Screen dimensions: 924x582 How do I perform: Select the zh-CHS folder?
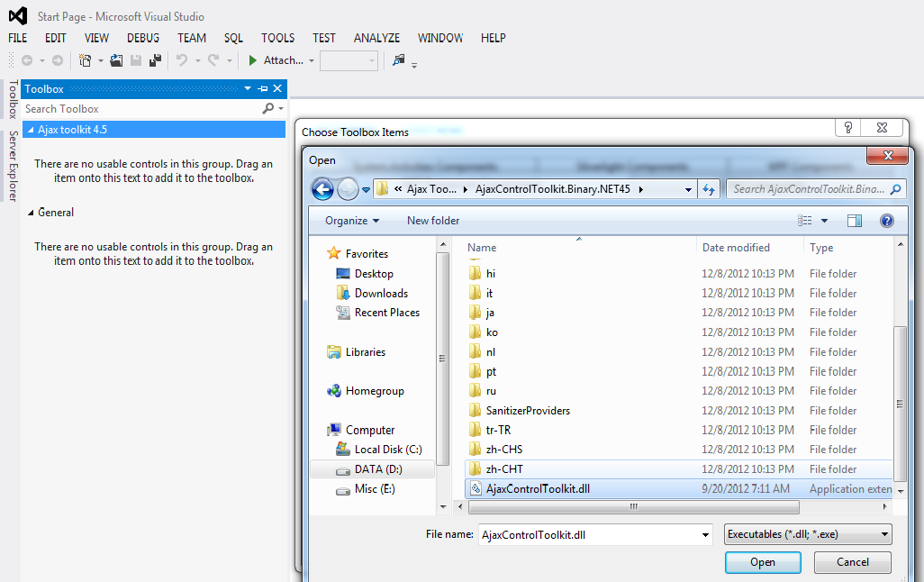click(x=503, y=450)
